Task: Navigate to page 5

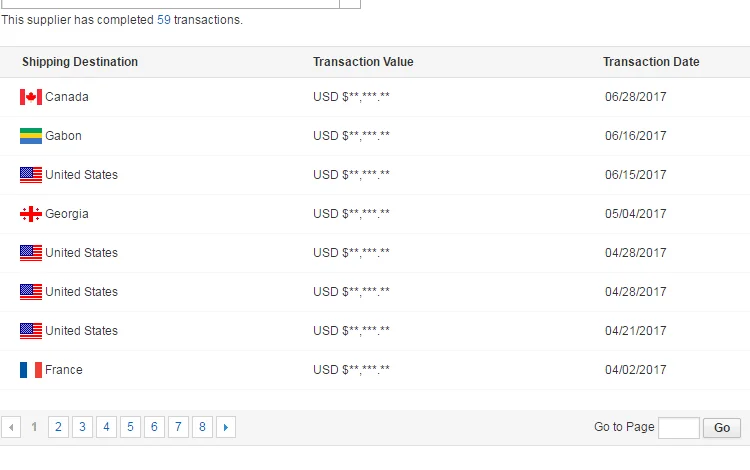Action: (130, 427)
